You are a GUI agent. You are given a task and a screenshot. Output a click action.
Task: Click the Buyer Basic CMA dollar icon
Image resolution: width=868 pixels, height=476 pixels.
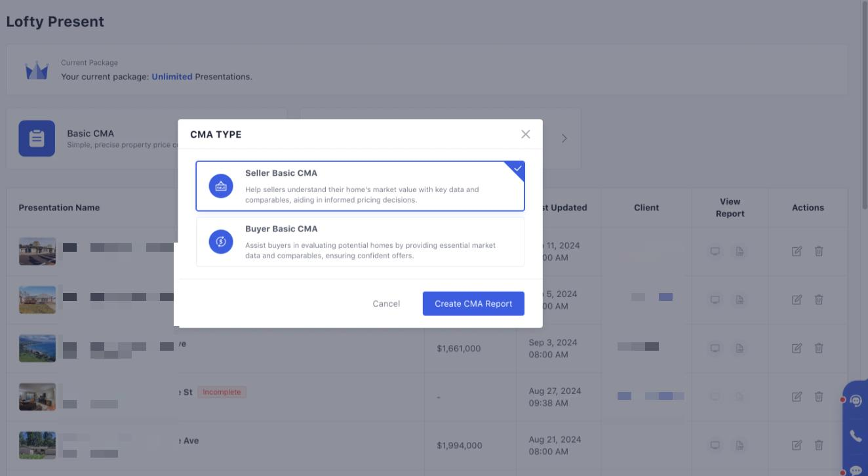tap(221, 242)
